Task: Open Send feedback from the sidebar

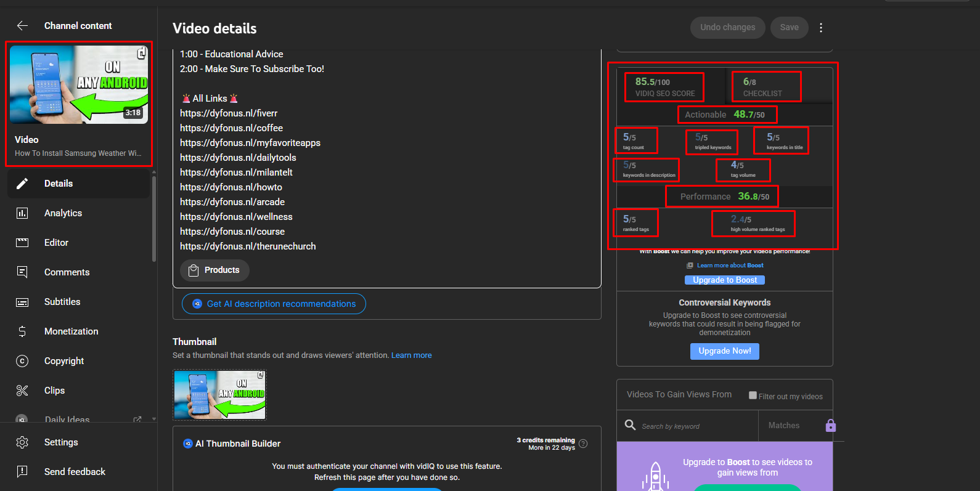Action: click(75, 472)
